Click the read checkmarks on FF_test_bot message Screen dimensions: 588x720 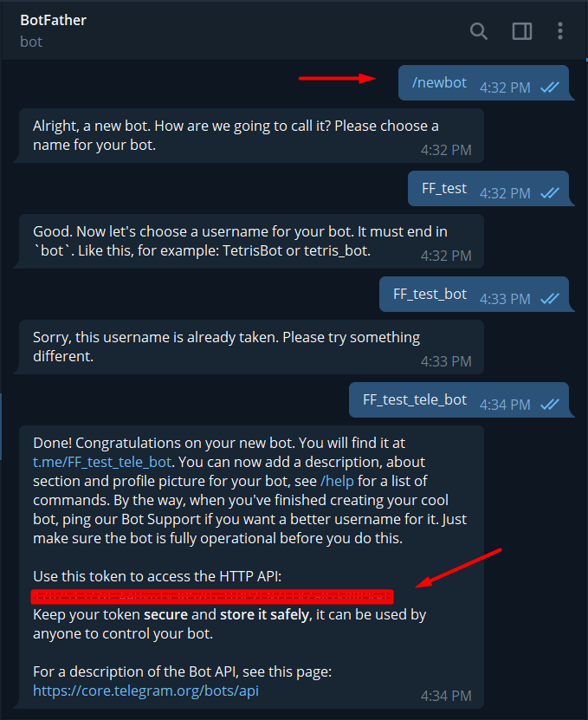tap(550, 298)
